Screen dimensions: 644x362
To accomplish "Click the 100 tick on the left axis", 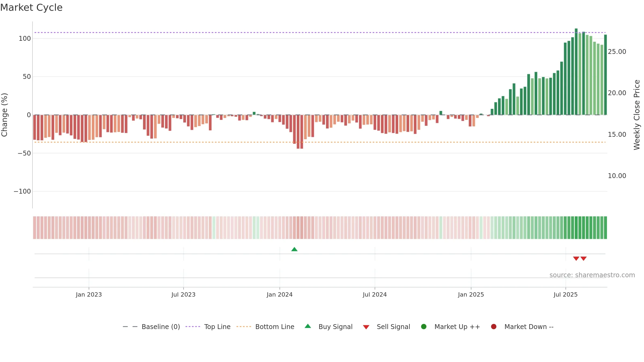I will point(25,39).
